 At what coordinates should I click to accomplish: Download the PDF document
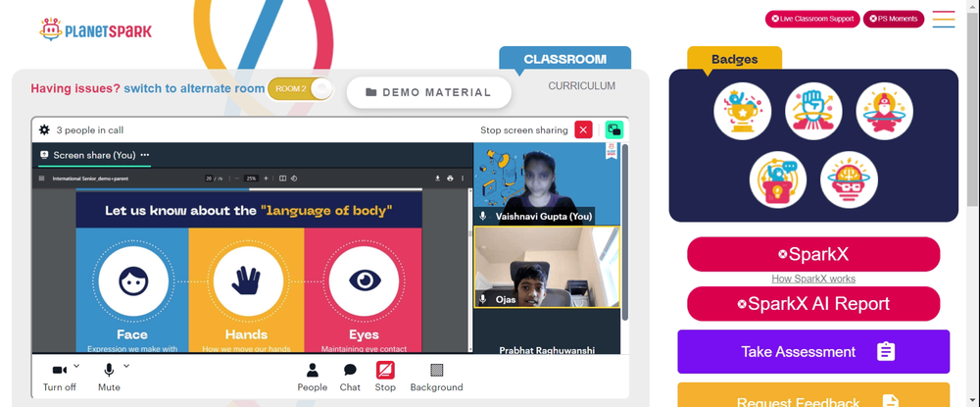(438, 178)
